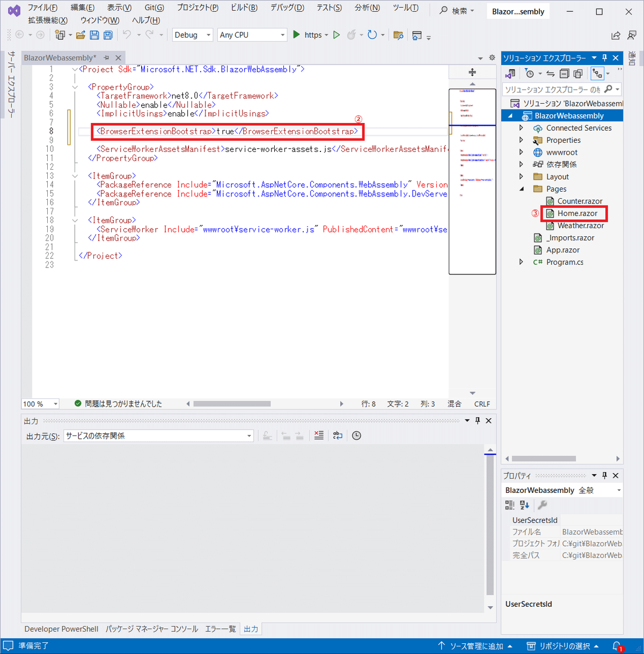Click ソース管理に追加 in the status bar
Image resolution: width=644 pixels, height=654 pixels.
pyautogui.click(x=475, y=646)
